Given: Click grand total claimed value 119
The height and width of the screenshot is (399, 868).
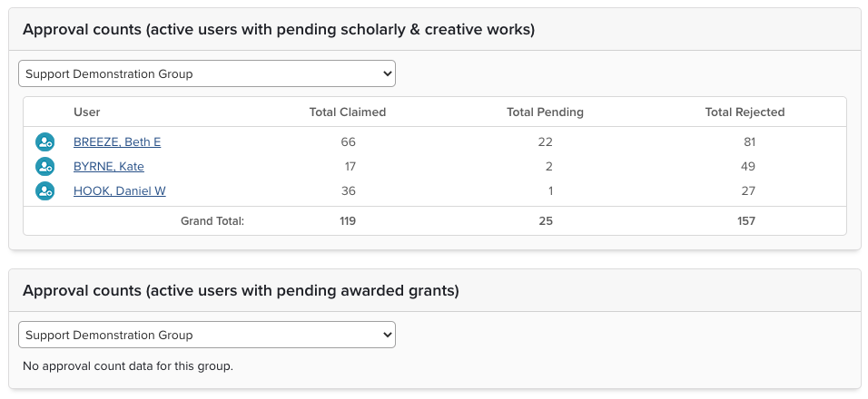Looking at the screenshot, I should [348, 221].
